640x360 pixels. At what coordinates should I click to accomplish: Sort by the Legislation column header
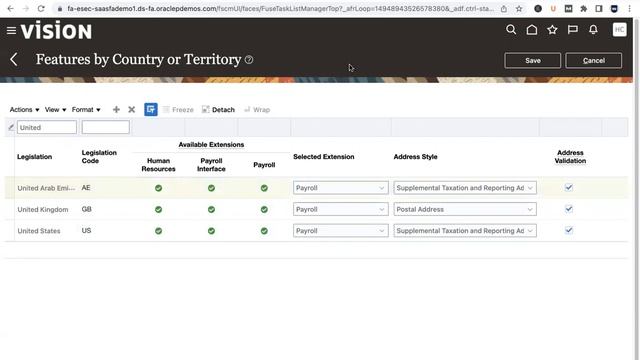point(34,157)
